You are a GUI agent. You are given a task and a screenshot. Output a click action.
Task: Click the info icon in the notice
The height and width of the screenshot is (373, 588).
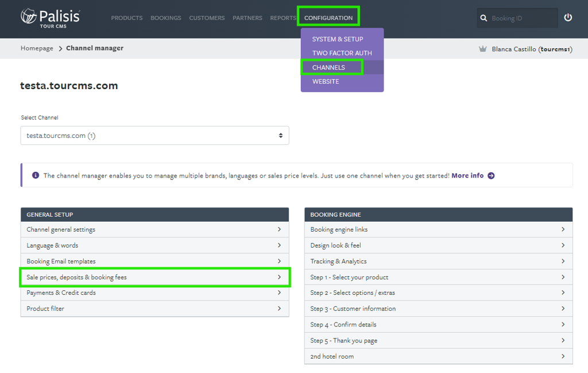pos(36,175)
